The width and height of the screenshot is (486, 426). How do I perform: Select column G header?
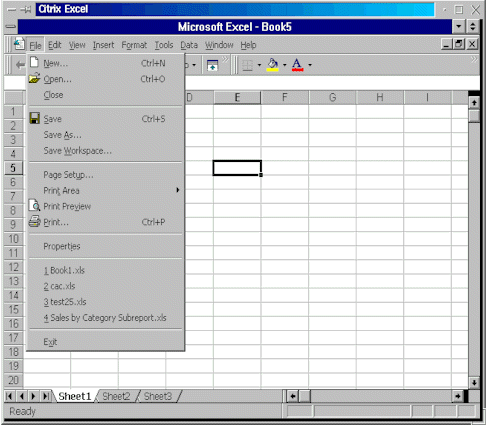click(x=332, y=97)
